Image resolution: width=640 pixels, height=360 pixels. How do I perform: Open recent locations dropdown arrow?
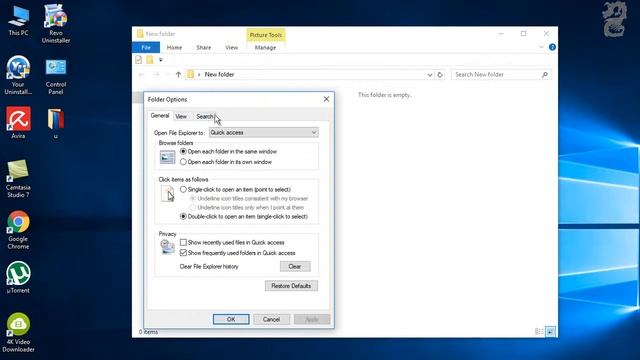167,75
